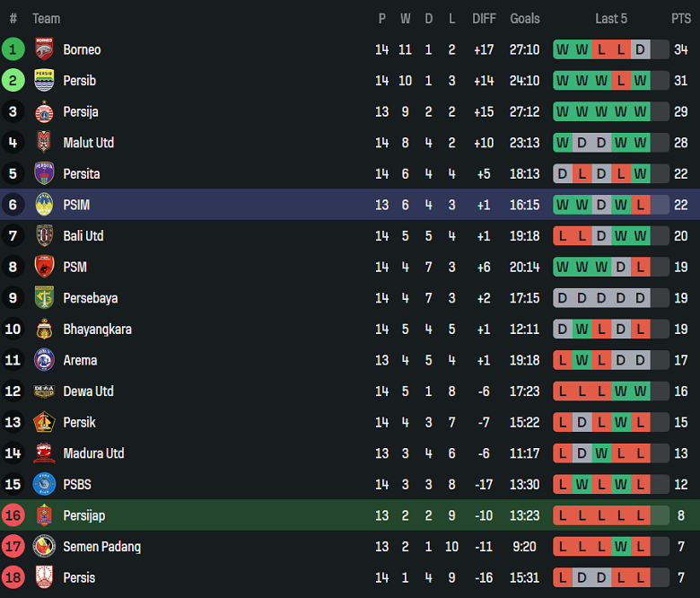Image resolution: width=700 pixels, height=598 pixels.
Task: Click the DIFF column header
Action: point(484,19)
